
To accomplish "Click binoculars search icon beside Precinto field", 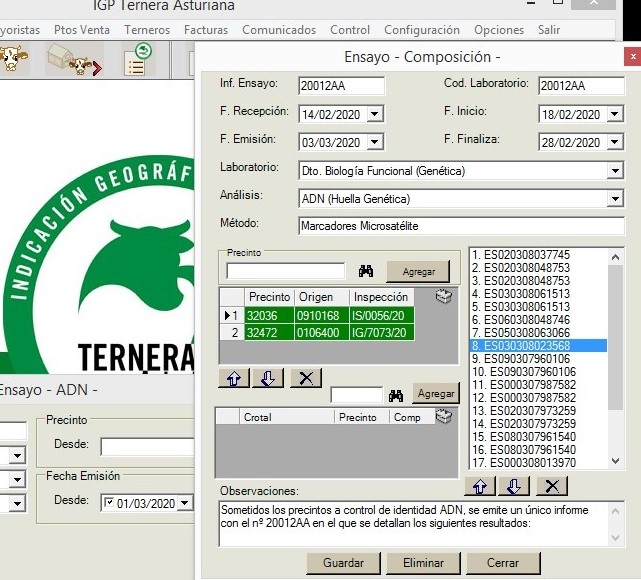I will coord(366,271).
